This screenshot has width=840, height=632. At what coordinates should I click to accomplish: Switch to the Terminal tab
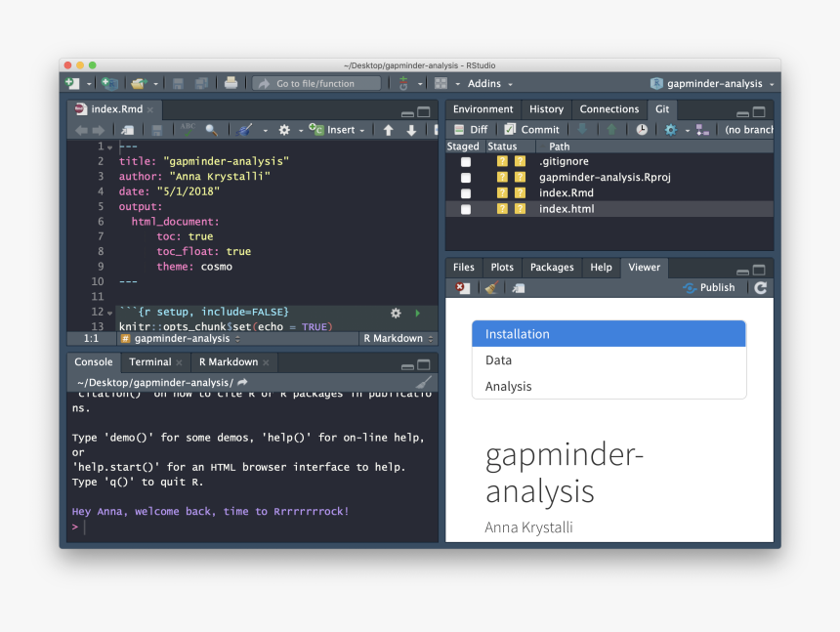[149, 361]
